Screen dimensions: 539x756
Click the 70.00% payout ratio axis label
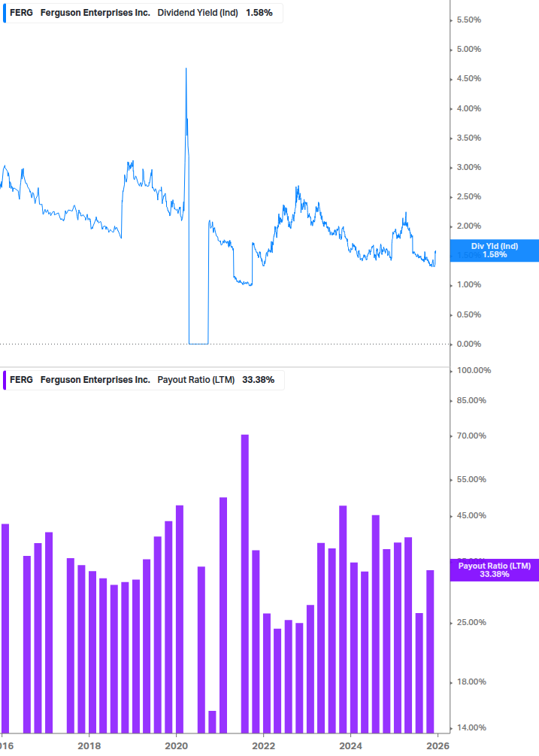pyautogui.click(x=471, y=436)
